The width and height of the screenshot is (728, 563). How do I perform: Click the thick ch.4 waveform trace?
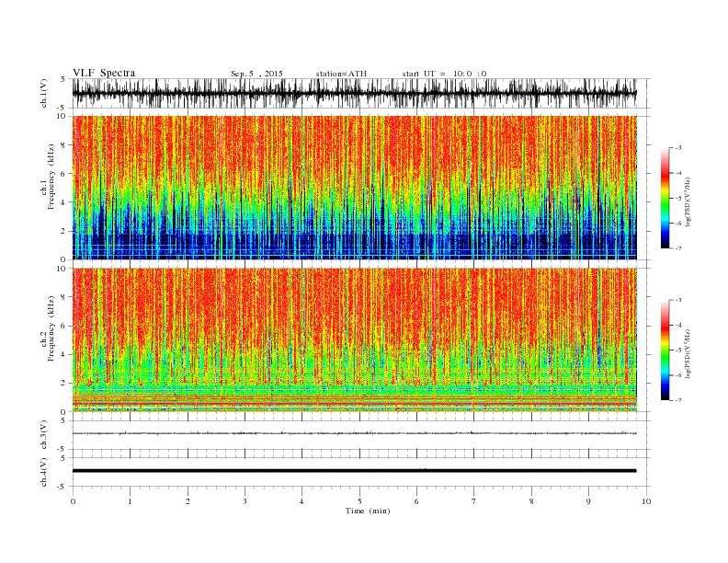tap(354, 471)
